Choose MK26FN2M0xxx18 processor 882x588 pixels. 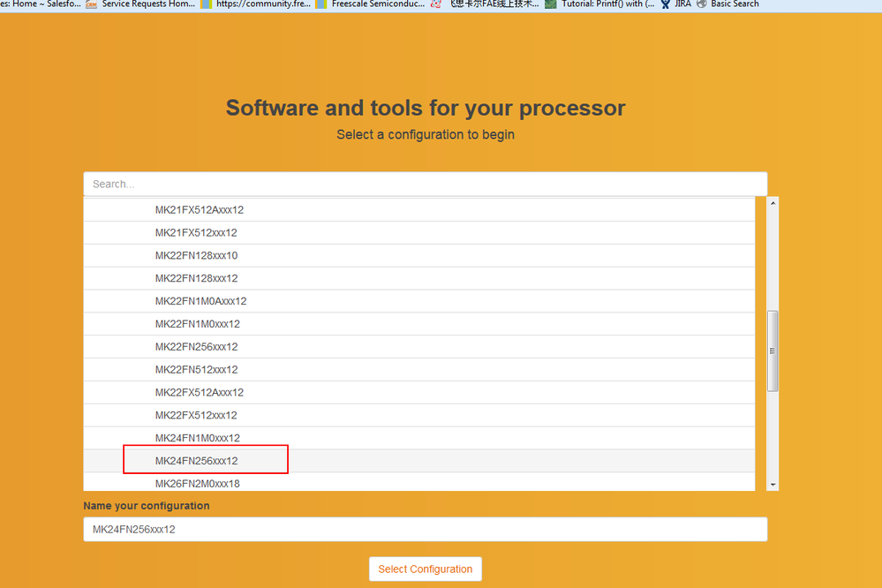419,482
